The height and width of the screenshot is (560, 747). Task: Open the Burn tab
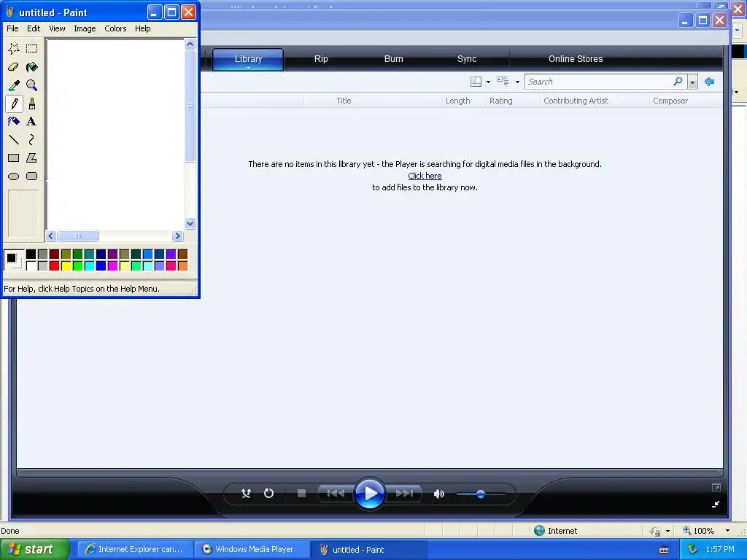pyautogui.click(x=393, y=59)
